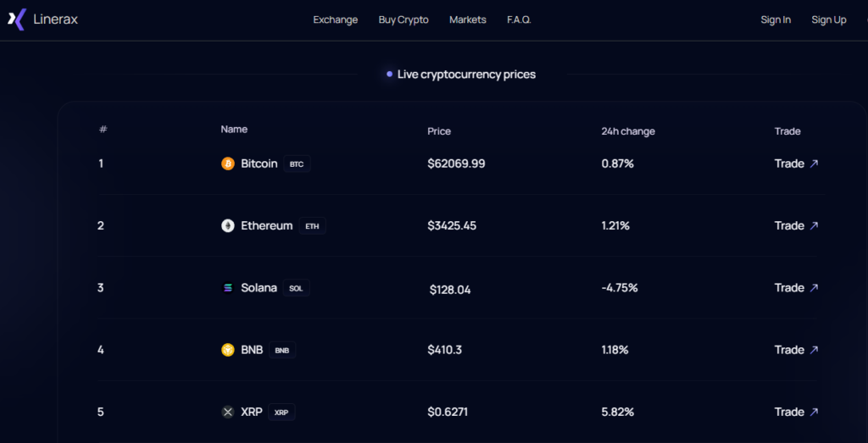The image size is (868, 443).
Task: Click the Ethereum coin icon
Action: 227,225
